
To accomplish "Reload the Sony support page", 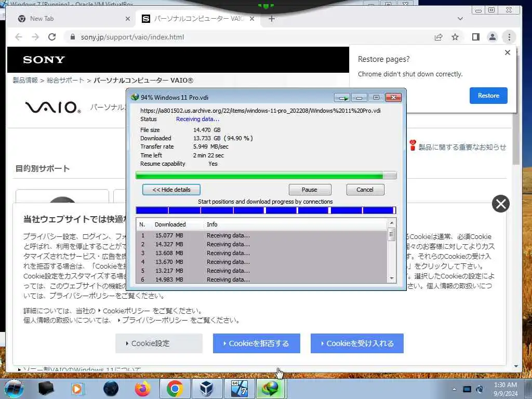I will pyautogui.click(x=52, y=37).
